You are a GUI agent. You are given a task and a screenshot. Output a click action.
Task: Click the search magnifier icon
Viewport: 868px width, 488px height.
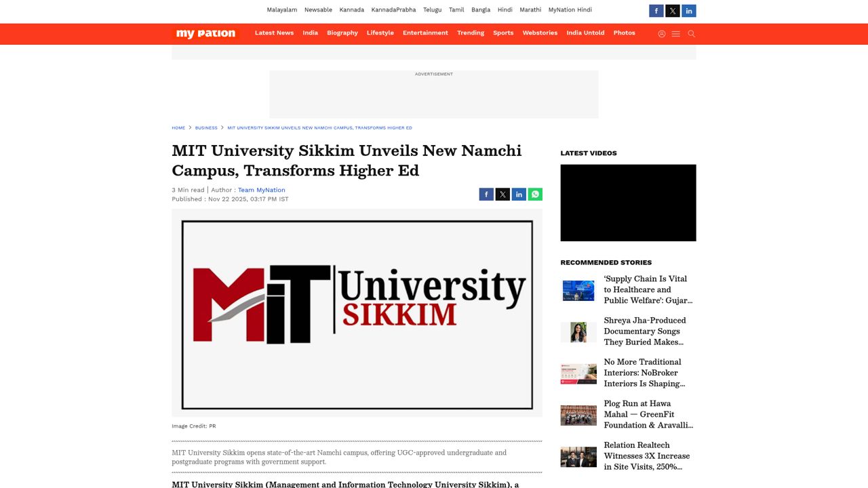coord(692,34)
